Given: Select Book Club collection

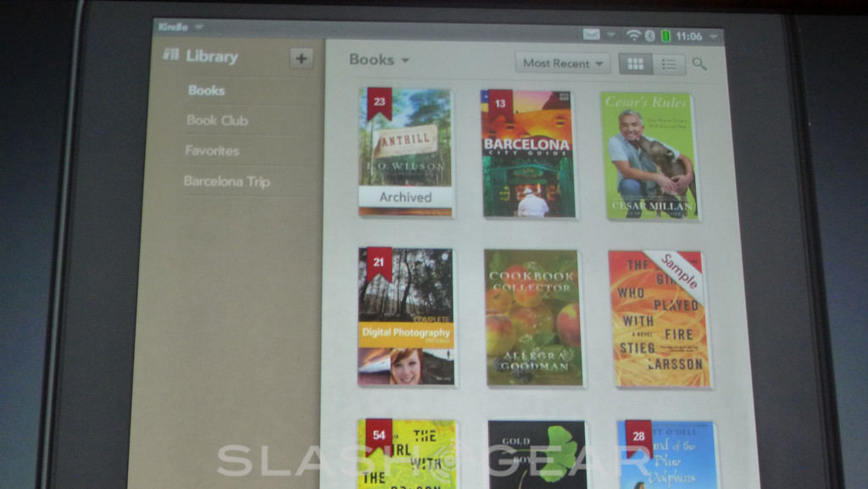Looking at the screenshot, I should [217, 120].
